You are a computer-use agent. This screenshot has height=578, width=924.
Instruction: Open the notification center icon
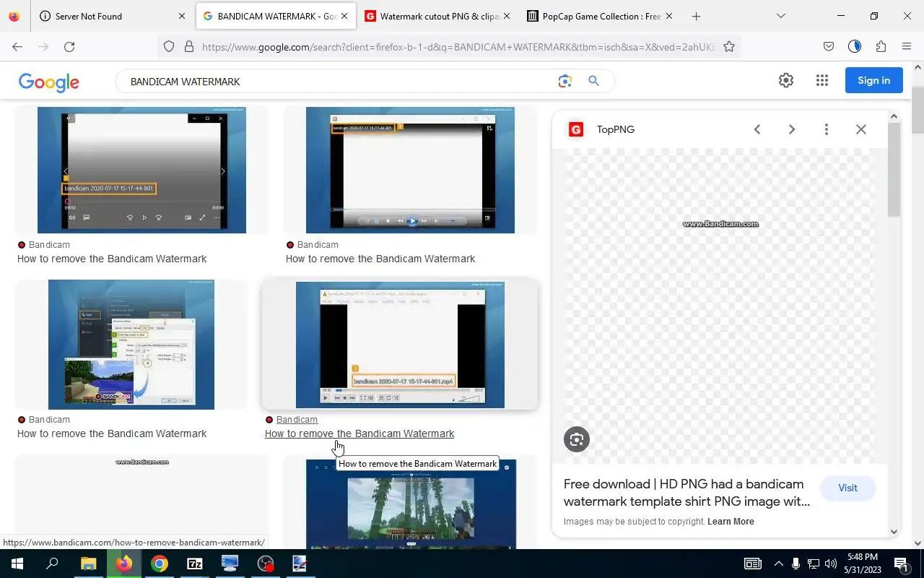901,564
